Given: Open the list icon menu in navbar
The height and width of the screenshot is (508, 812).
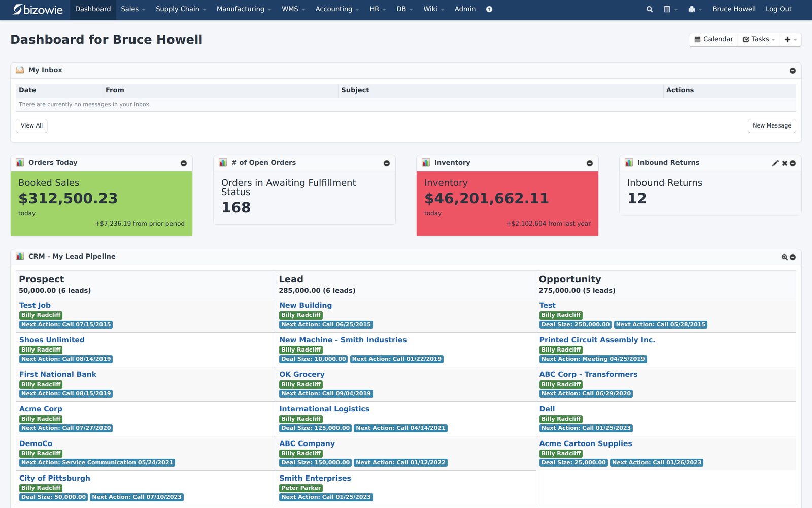Looking at the screenshot, I should tap(670, 9).
